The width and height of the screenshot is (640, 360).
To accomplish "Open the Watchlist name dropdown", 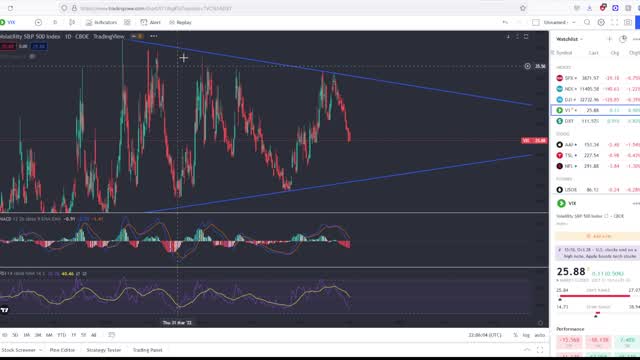I will [x=569, y=39].
